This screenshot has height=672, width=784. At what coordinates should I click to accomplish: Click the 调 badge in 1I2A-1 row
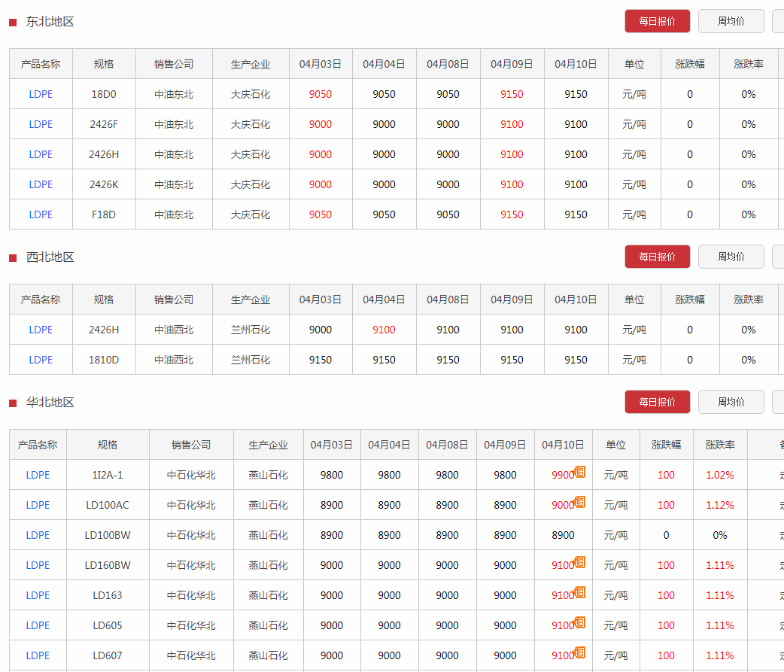coord(579,472)
